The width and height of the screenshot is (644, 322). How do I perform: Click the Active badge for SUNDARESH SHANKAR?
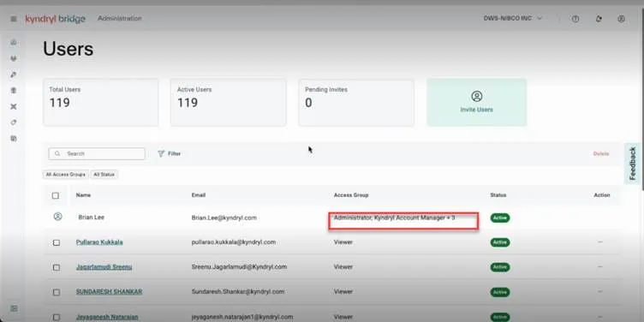(x=500, y=292)
